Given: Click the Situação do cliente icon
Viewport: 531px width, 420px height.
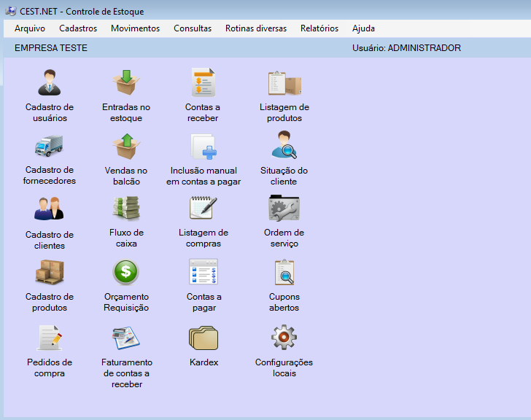Looking at the screenshot, I should (284, 146).
